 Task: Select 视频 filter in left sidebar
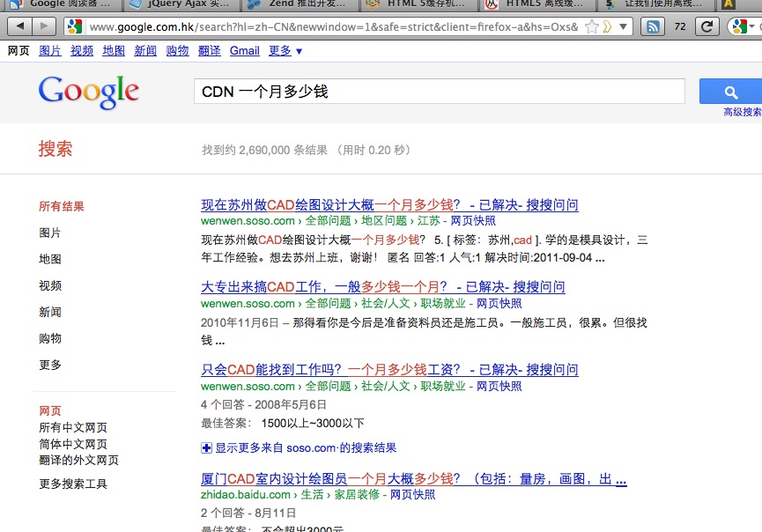click(50, 285)
